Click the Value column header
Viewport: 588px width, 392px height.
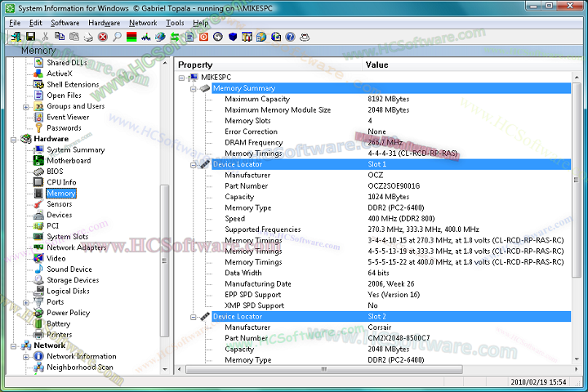[x=472, y=65]
